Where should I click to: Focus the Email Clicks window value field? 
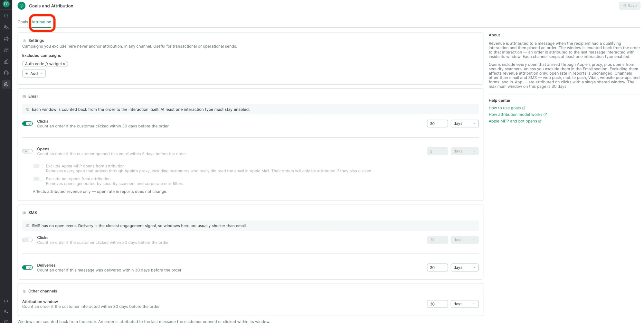437,124
